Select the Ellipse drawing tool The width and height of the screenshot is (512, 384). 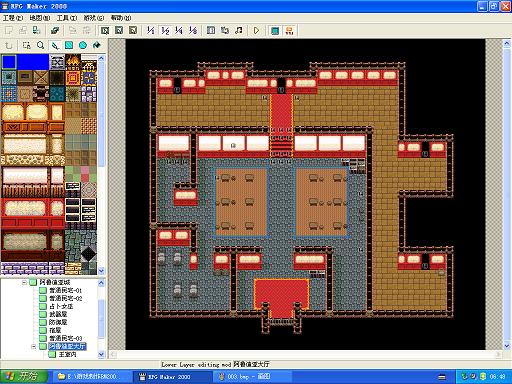(83, 45)
